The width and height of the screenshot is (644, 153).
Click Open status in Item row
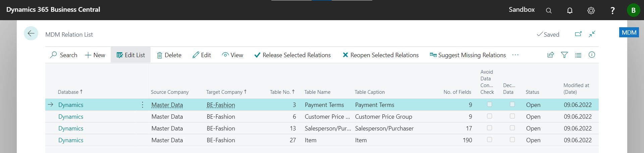533,140
